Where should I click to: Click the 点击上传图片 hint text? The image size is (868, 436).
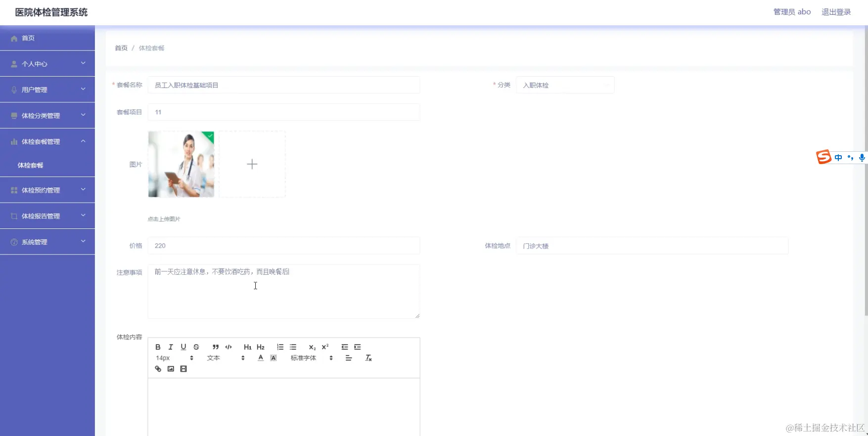point(164,219)
